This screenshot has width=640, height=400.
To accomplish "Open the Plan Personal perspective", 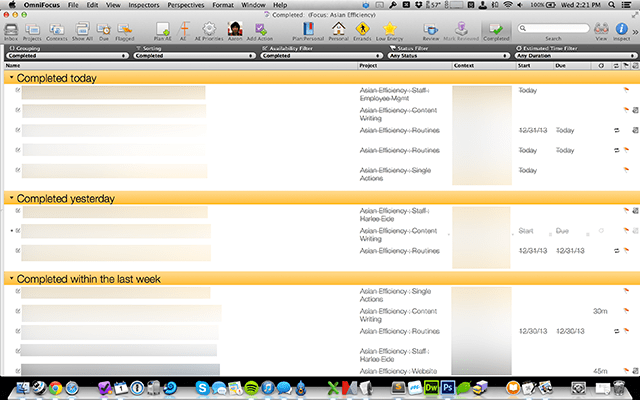I will point(308,31).
